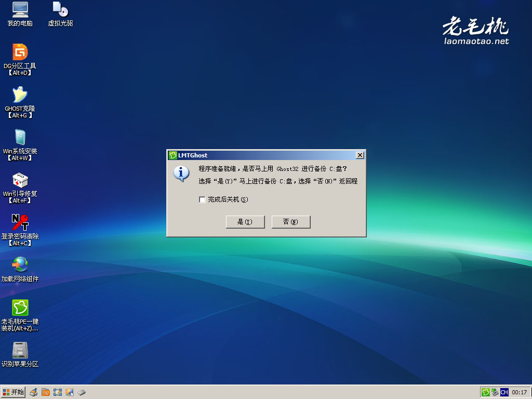This screenshot has height=399, width=532.
Task: Open the orange display settings quick launch icon
Action: (70, 393)
